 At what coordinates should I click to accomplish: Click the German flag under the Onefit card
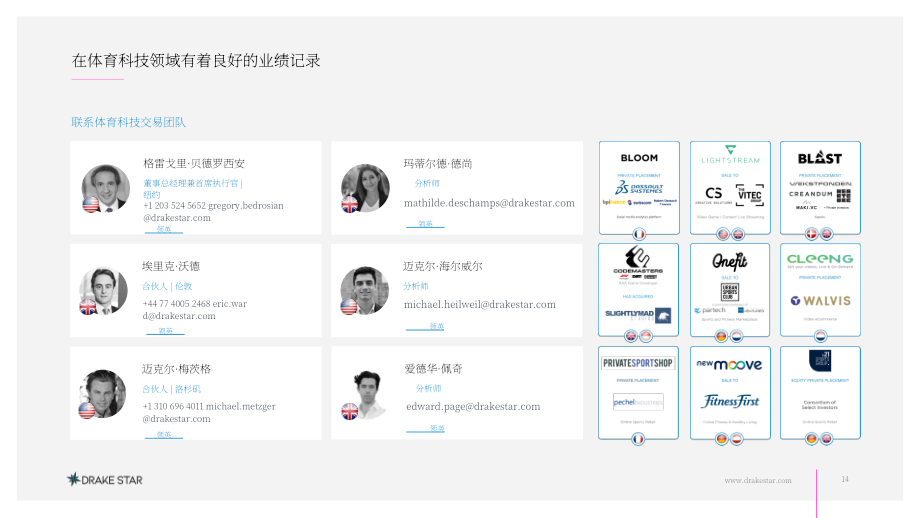[x=722, y=336]
